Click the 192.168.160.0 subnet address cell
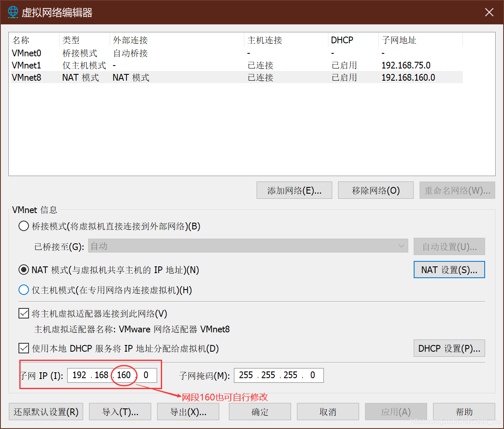This screenshot has height=429, width=504. 408,77
